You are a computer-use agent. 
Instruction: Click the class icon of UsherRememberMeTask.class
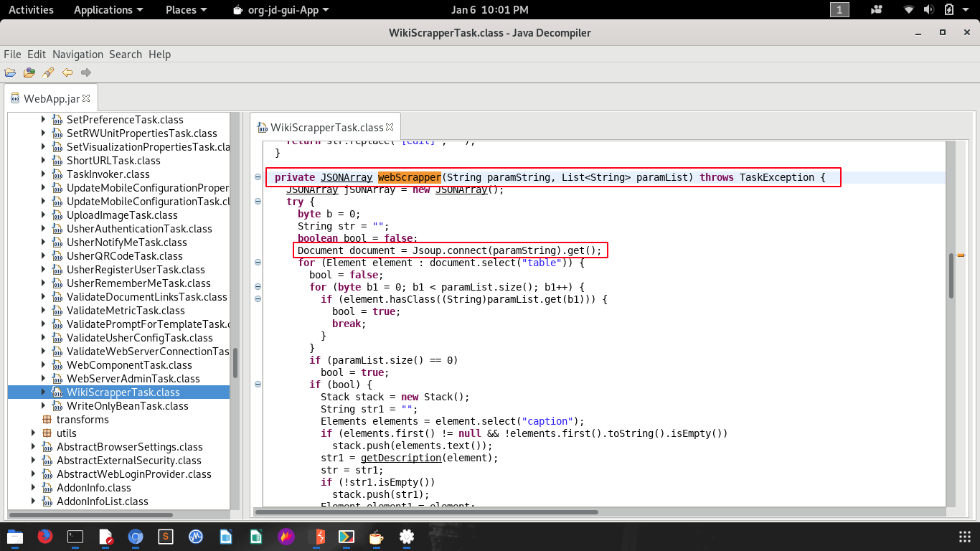pos(57,283)
